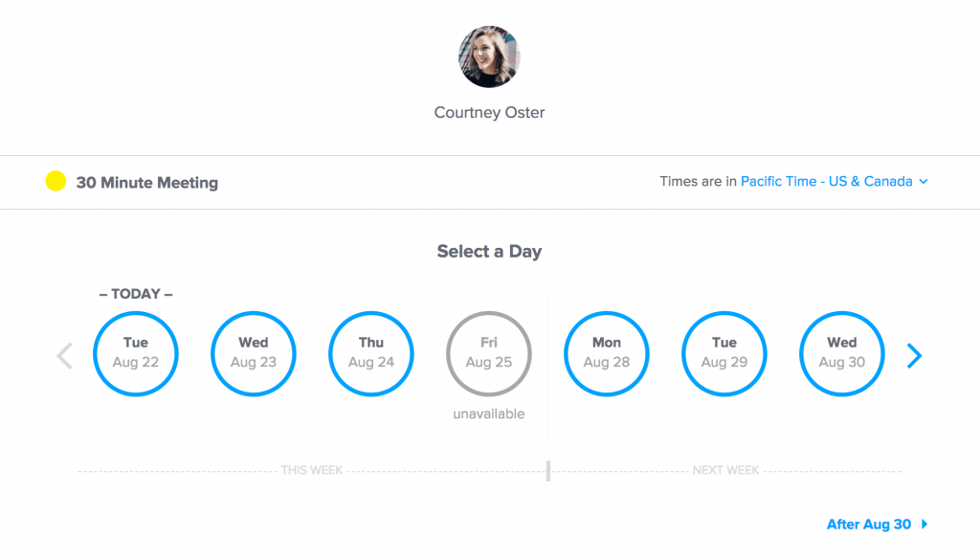Viewport: 980px width, 560px height.
Task: Click the unavailable Fri Aug 25 circle
Action: [x=488, y=353]
